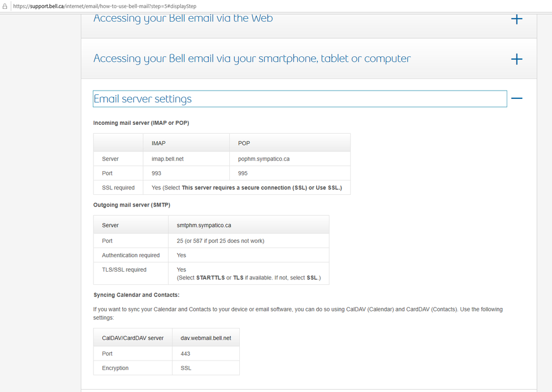Click the "Email server settings" heading

coord(143,99)
